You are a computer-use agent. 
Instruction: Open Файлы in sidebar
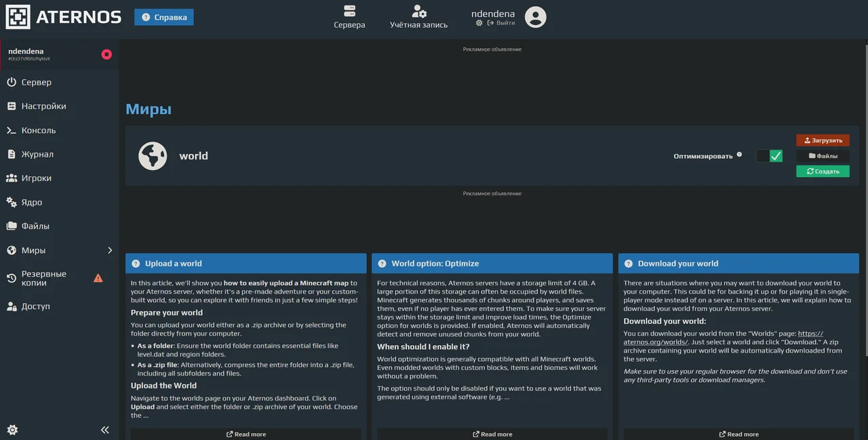pos(60,226)
